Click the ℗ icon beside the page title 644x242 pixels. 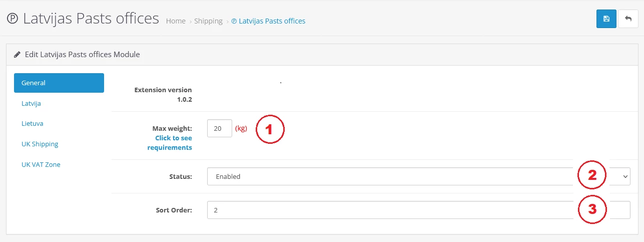pyautogui.click(x=13, y=19)
